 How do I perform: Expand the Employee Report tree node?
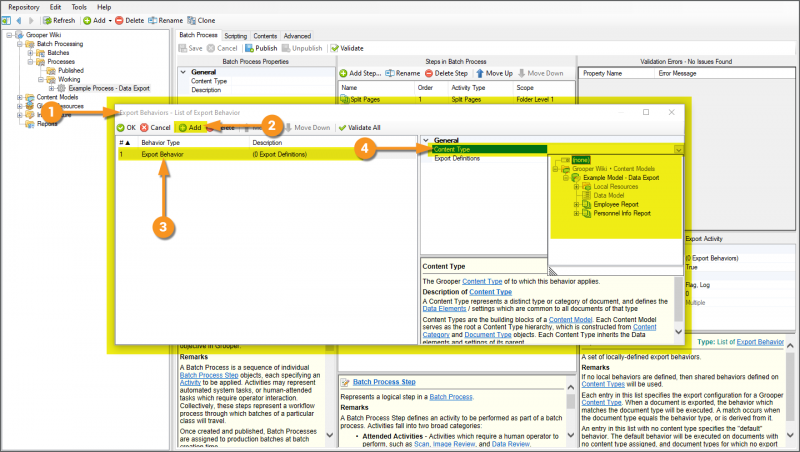coord(576,204)
